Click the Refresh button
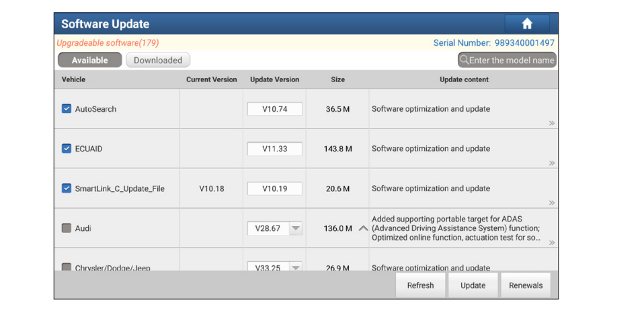 420,285
